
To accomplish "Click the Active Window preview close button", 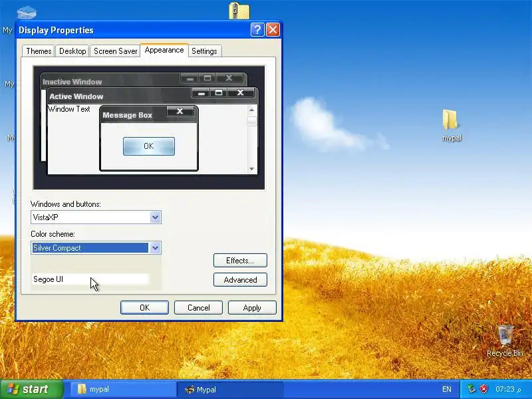I will click(240, 92).
